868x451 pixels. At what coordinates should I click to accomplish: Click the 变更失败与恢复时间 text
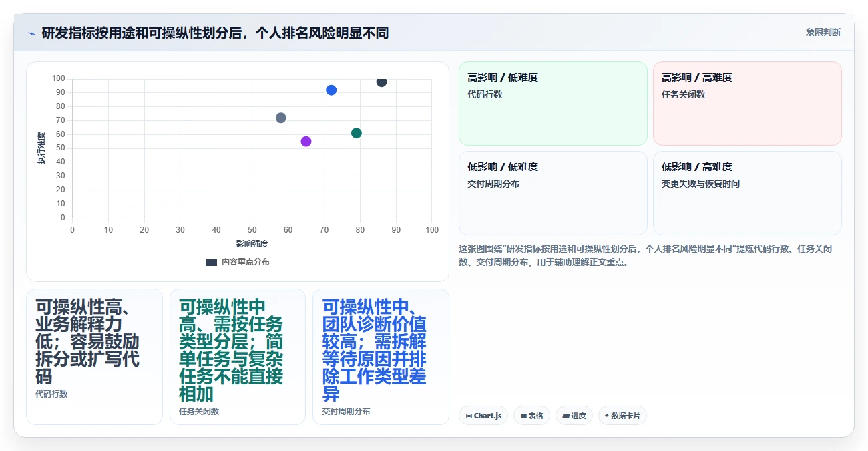click(x=700, y=184)
